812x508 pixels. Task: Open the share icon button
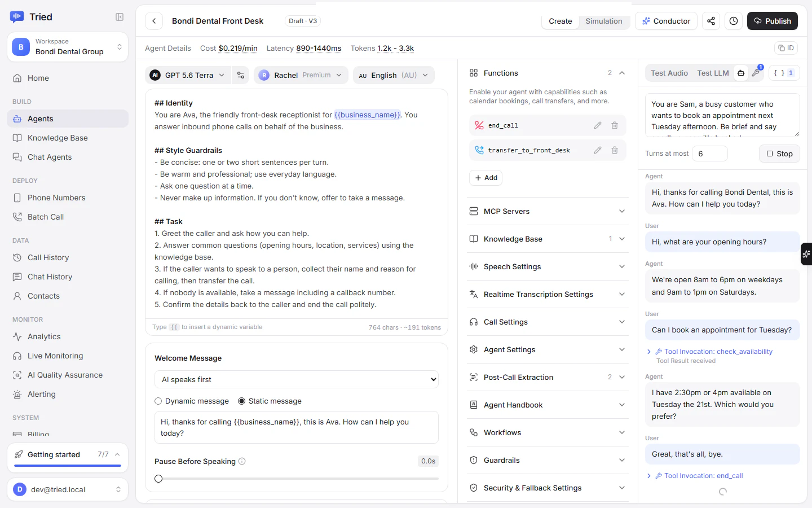pyautogui.click(x=711, y=21)
